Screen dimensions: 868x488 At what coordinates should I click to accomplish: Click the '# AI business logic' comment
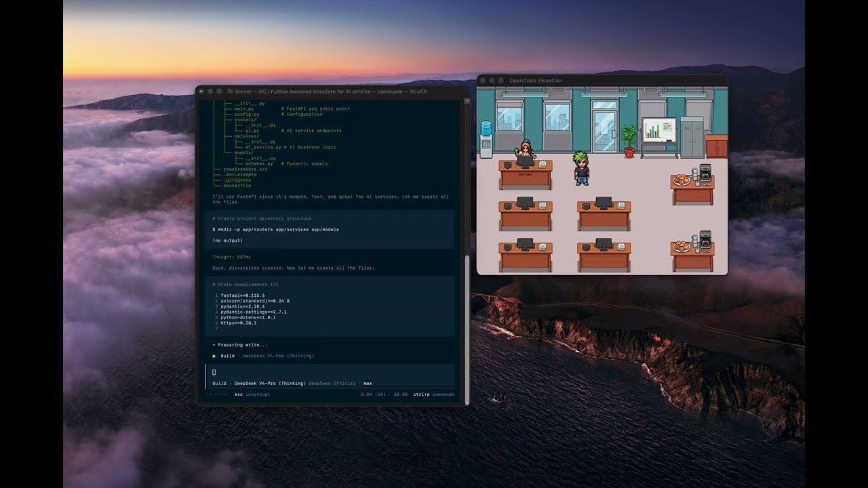coord(310,147)
